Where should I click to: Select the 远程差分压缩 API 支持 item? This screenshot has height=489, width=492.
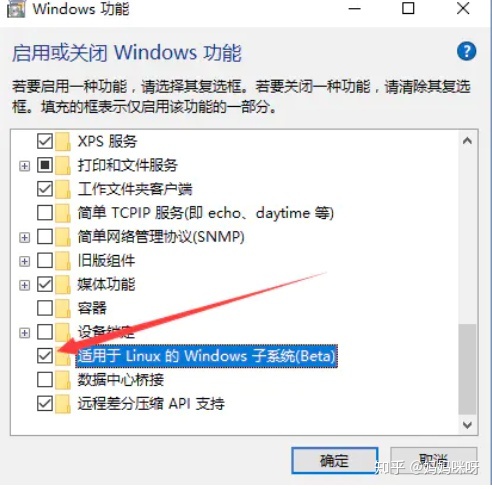[x=151, y=404]
